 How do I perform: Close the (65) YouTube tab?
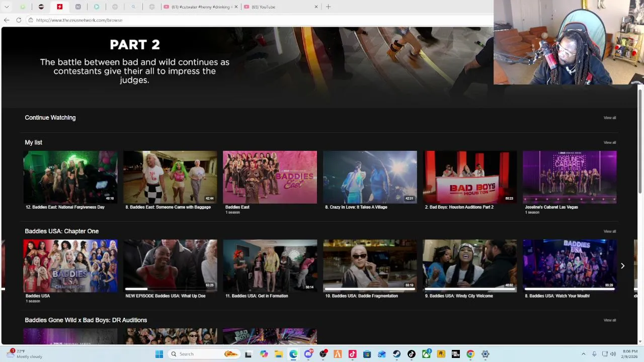click(316, 7)
